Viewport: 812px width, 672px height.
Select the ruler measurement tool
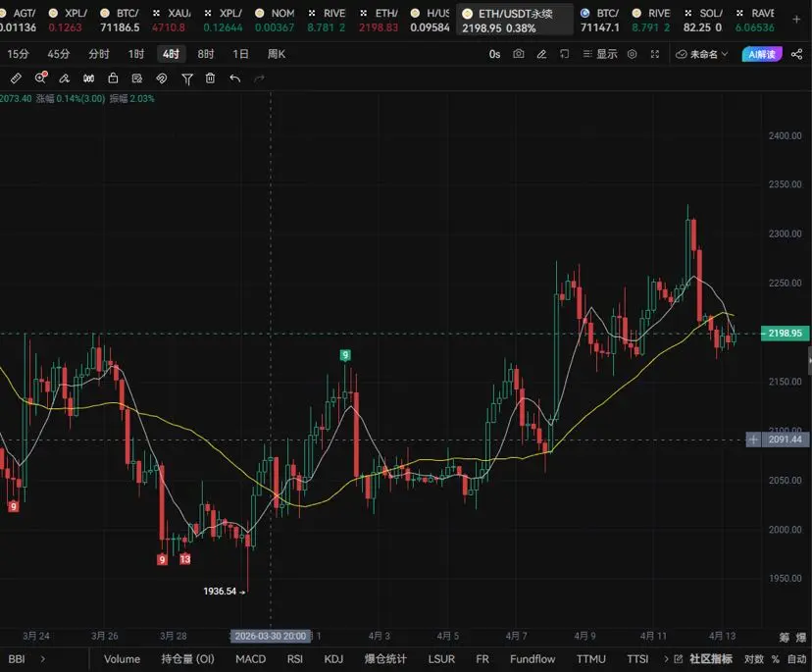(x=16, y=78)
